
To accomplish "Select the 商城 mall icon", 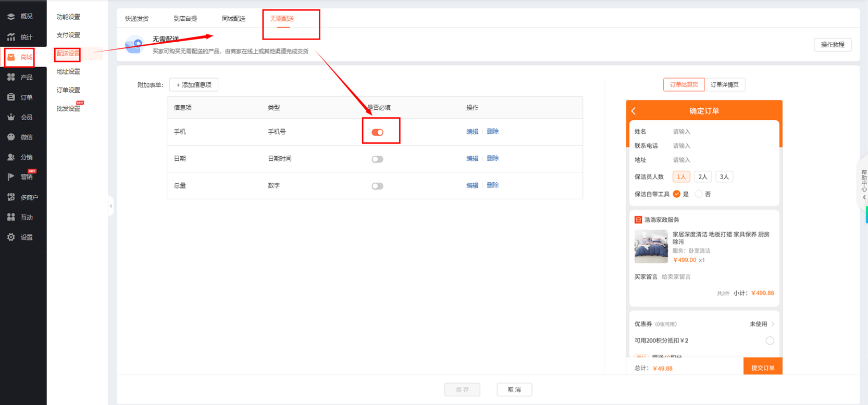I will pos(11,57).
